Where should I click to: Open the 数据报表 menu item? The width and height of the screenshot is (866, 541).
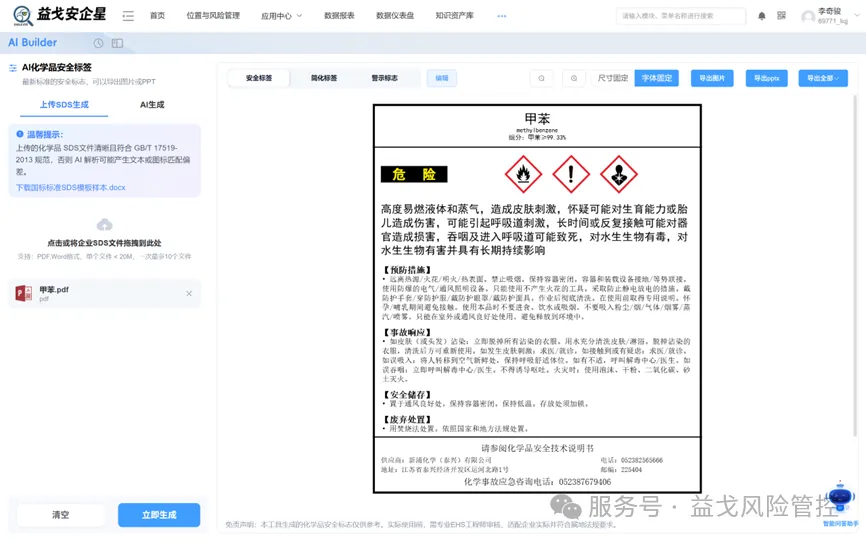[339, 15]
